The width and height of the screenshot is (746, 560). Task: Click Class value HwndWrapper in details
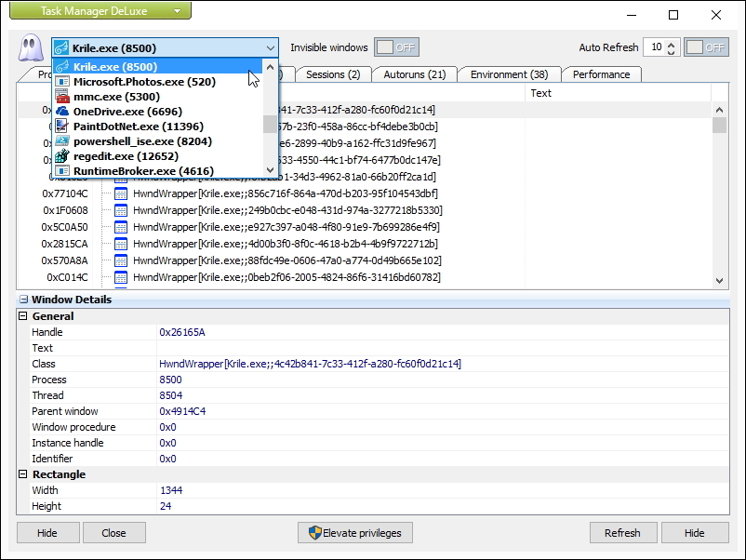coord(310,364)
